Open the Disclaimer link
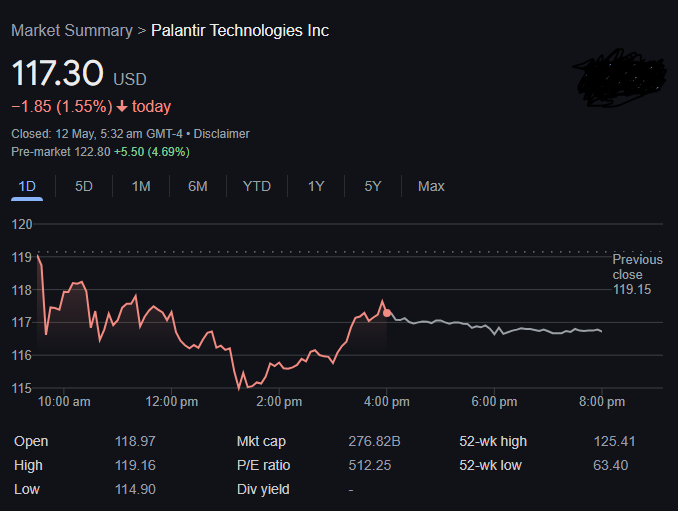Image resolution: width=678 pixels, height=511 pixels. (x=221, y=134)
